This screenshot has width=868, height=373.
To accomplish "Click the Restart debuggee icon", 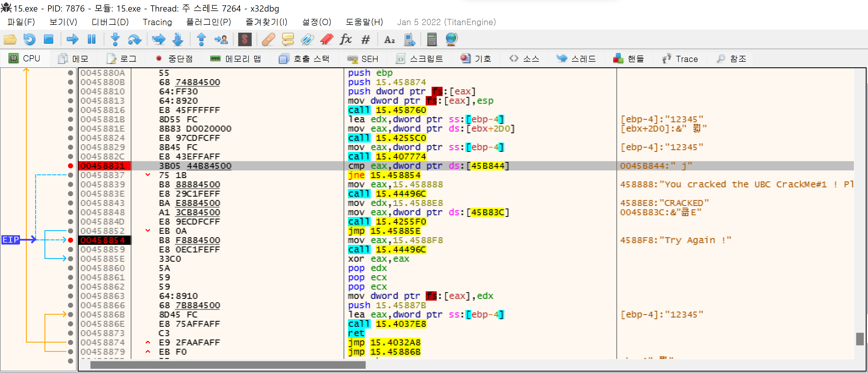I will (29, 39).
